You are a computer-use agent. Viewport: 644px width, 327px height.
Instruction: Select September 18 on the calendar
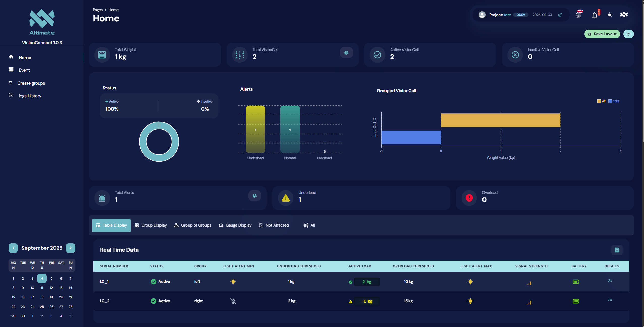pyautogui.click(x=42, y=297)
